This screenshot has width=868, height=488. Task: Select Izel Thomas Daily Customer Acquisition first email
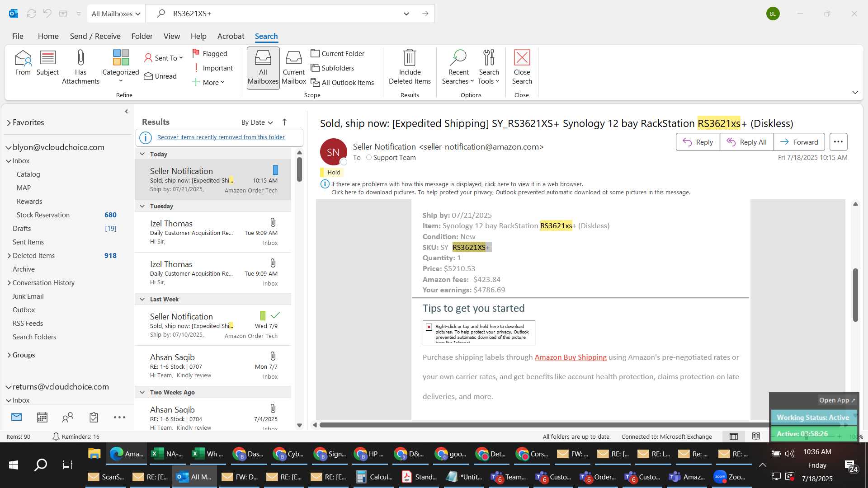213,232
